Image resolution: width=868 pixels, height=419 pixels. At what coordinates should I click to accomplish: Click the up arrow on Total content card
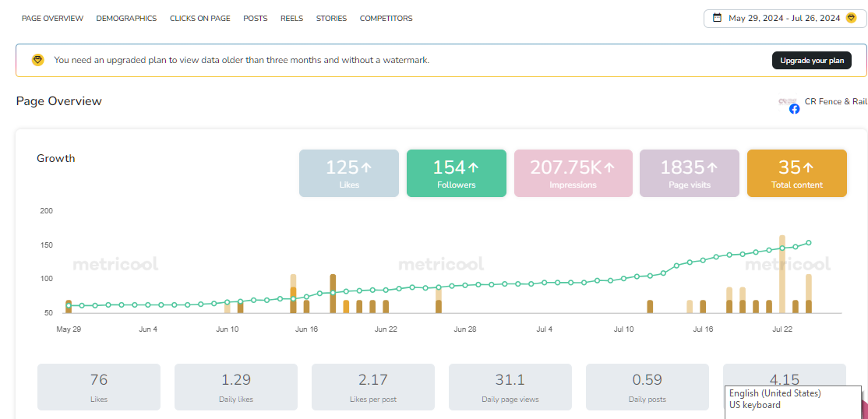[x=808, y=167]
